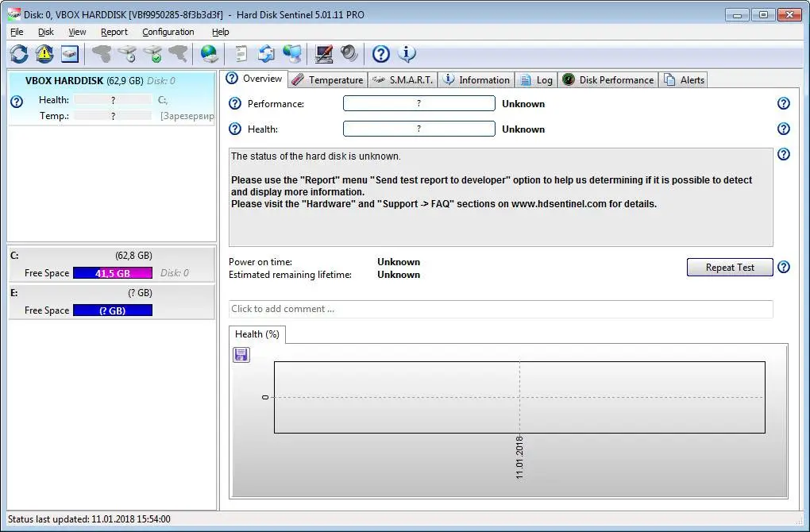This screenshot has width=810, height=532.
Task: Click the disk with green checkmark icon
Action: pos(152,54)
